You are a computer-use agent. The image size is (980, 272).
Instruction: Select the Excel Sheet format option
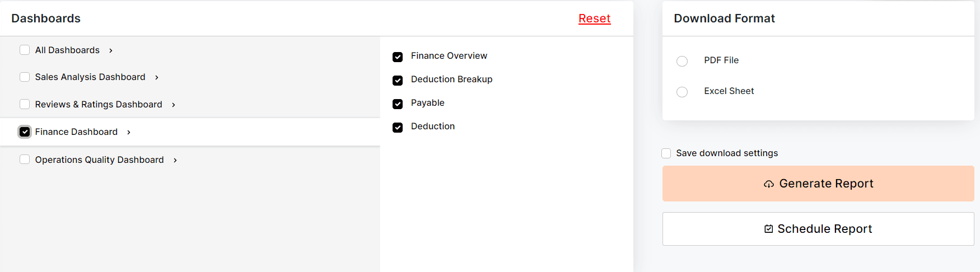pyautogui.click(x=682, y=92)
